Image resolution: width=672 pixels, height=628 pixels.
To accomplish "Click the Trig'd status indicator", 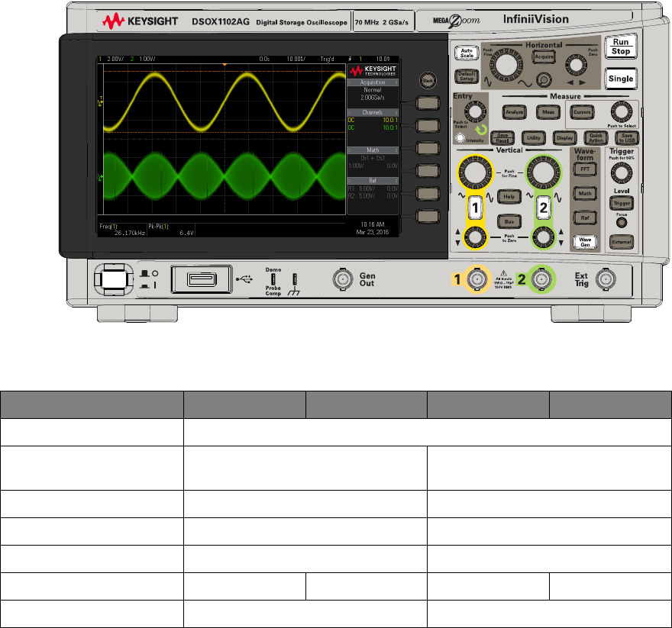I will pos(328,59).
